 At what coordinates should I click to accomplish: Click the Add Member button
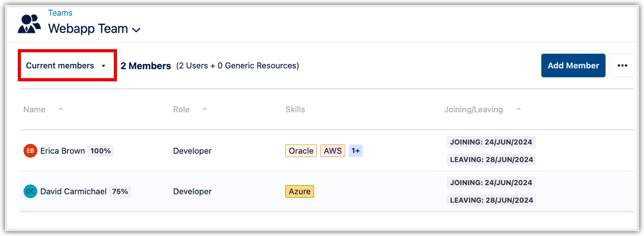coord(573,66)
